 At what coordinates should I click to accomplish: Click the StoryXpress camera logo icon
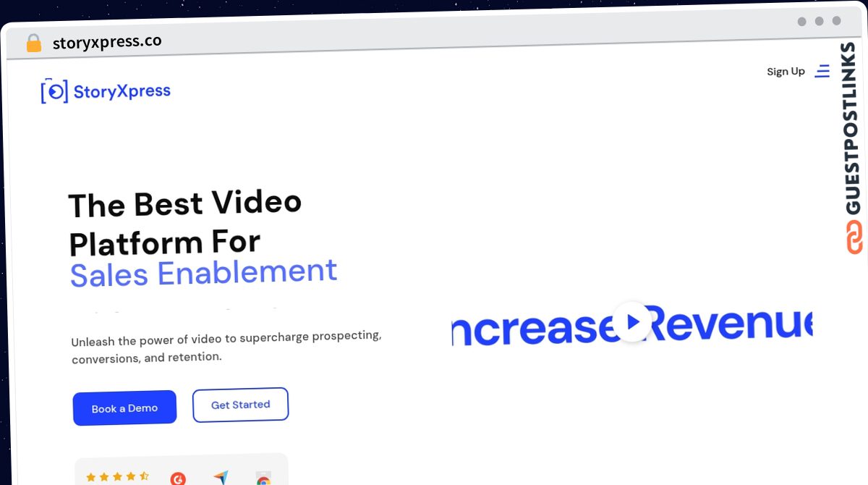pyautogui.click(x=54, y=91)
